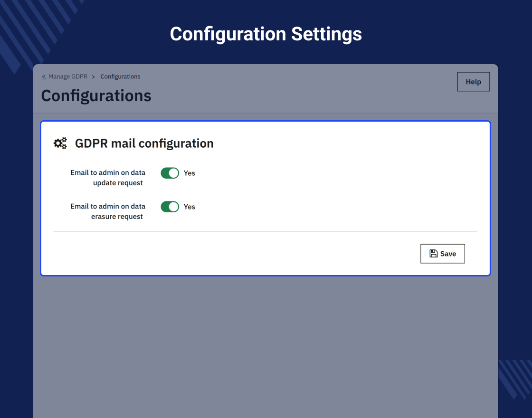Viewport: 532px width, 418px height.
Task: Click the gavel icon beside Manage GDPR
Action: tap(44, 77)
